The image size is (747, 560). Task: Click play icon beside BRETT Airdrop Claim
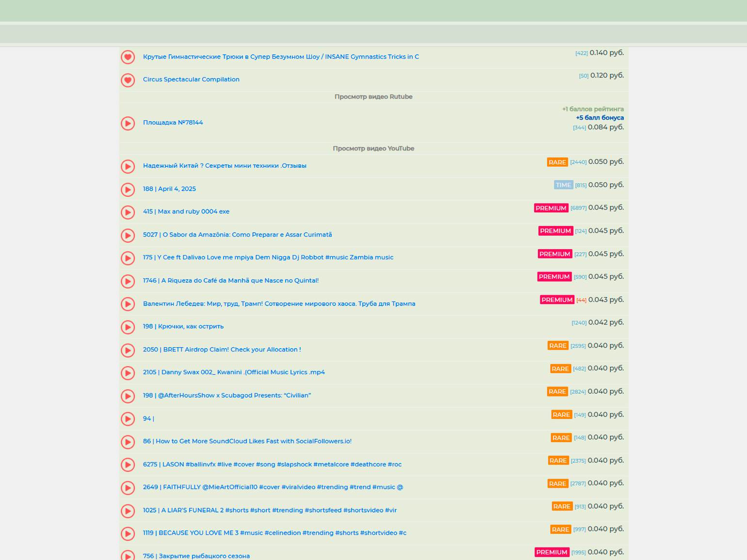pos(128,350)
